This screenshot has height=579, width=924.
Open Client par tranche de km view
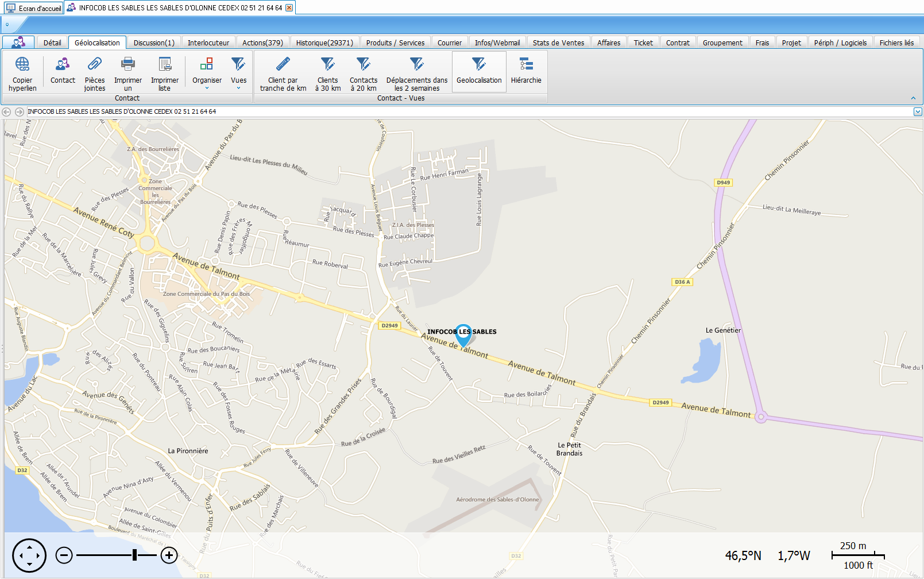283,64
